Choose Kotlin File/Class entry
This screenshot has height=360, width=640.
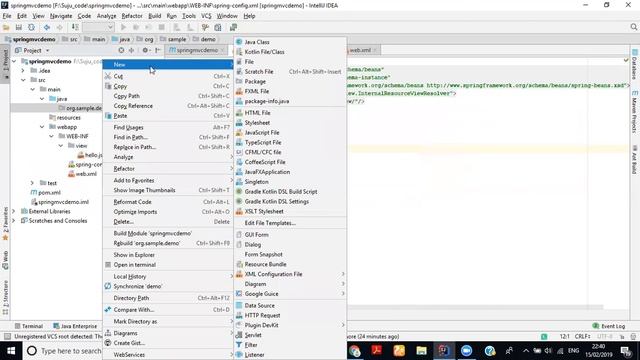pyautogui.click(x=264, y=52)
